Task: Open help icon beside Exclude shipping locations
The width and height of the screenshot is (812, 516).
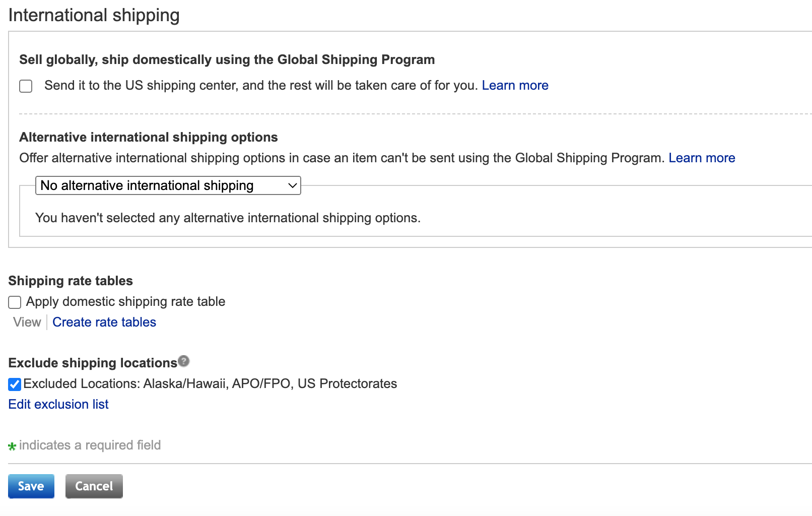Action: click(184, 361)
